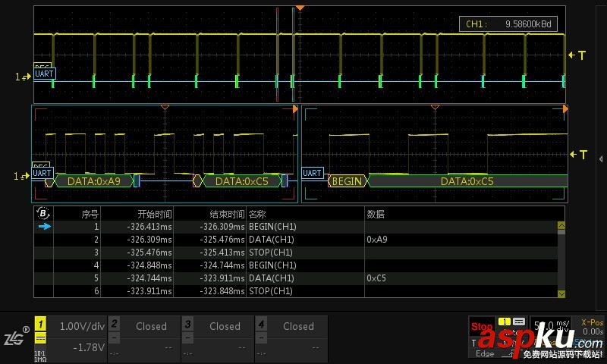The height and width of the screenshot is (364, 607).
Task: Click orange trigger position marker atop main view
Action: coord(300,8)
